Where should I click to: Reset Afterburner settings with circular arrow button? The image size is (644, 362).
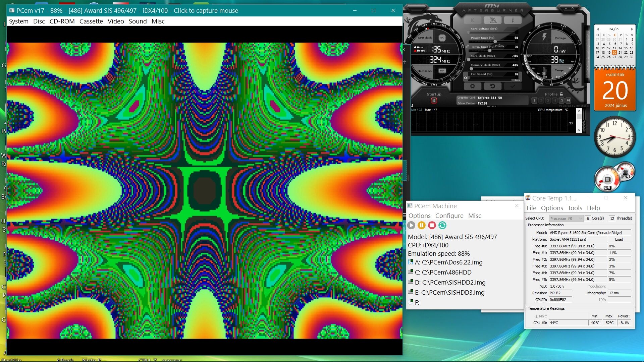tap(492, 86)
